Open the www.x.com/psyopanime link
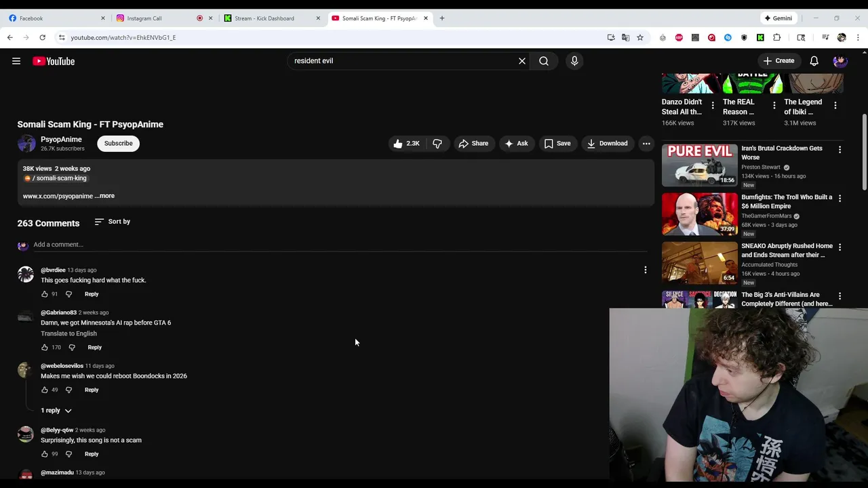Image resolution: width=868 pixels, height=488 pixels. 58,196
